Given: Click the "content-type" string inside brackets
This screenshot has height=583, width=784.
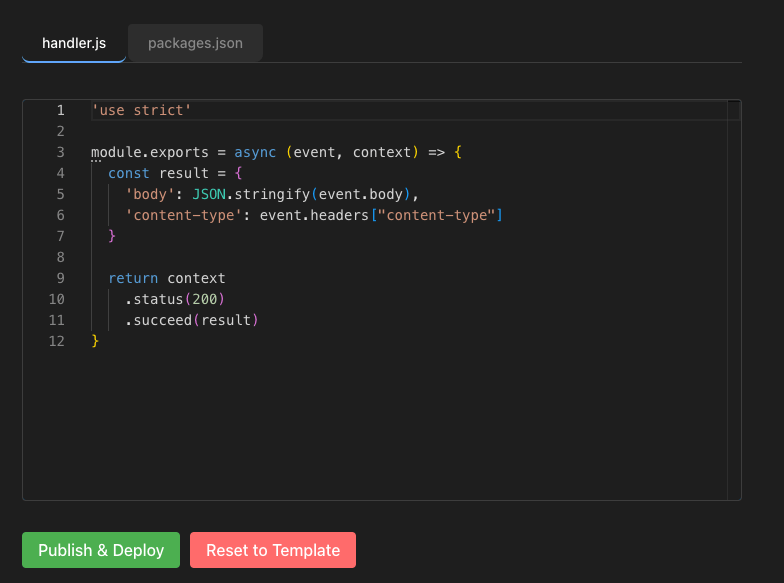Looking at the screenshot, I should [436, 215].
